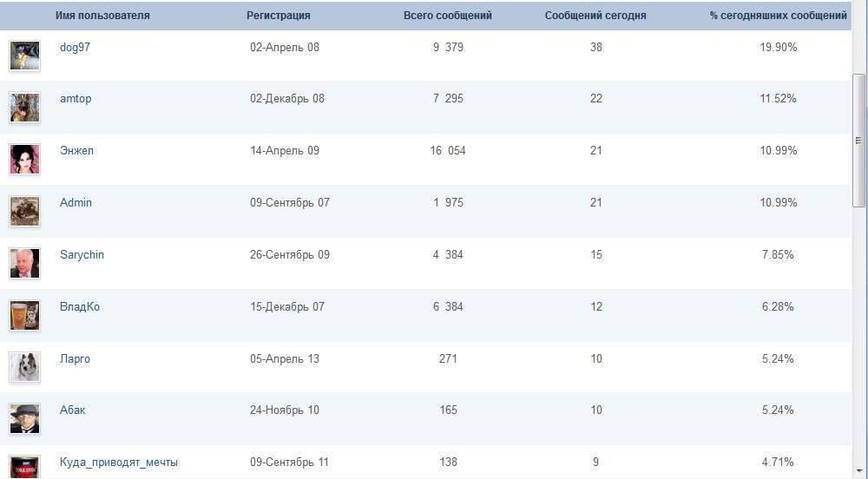868x479 pixels.
Task: Click the Всего сообщений column header
Action: coord(448,16)
